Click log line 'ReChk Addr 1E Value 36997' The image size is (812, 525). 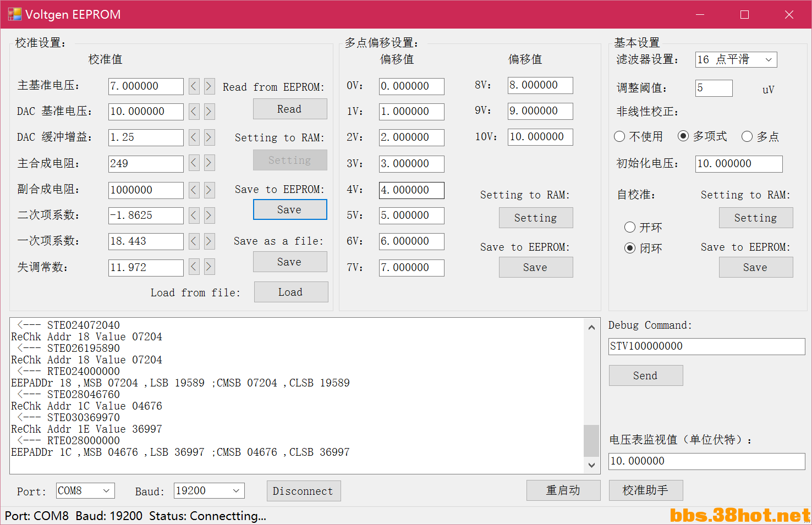tap(86, 429)
